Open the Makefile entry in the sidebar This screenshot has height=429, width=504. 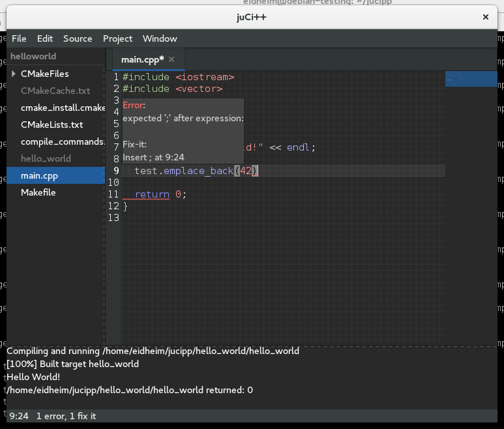[x=38, y=192]
